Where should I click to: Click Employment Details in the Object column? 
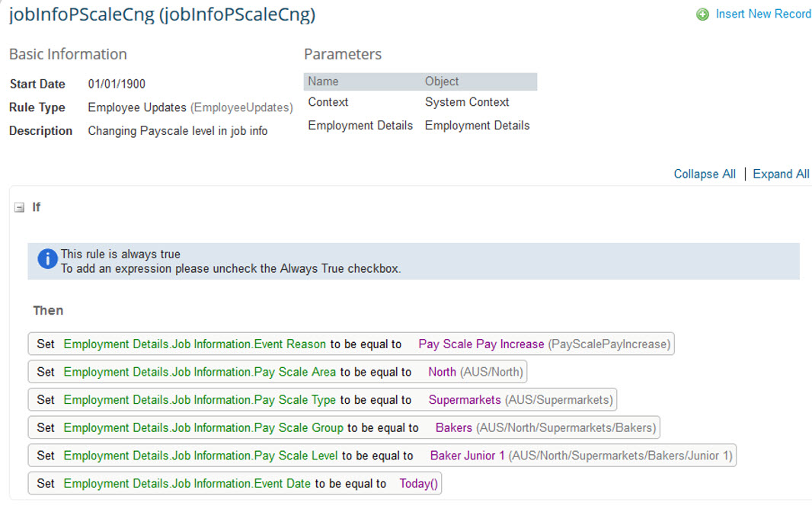click(477, 126)
